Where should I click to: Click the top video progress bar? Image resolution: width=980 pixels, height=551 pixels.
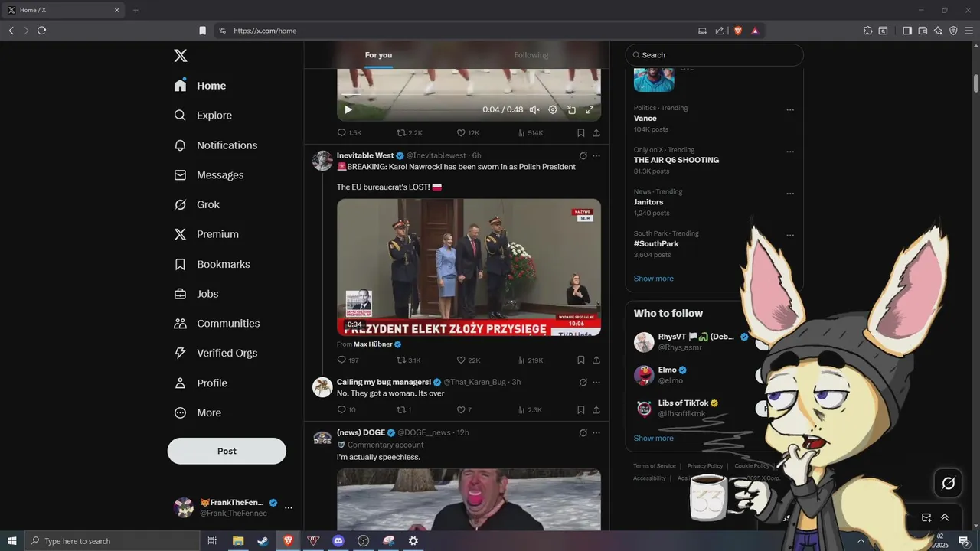click(x=469, y=96)
